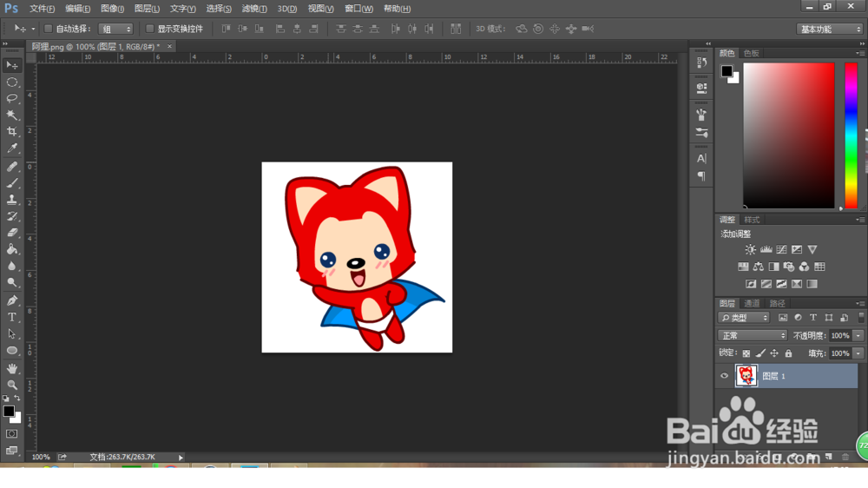Image resolution: width=868 pixels, height=488 pixels.
Task: Select the Healing Brush tool
Action: tap(11, 166)
